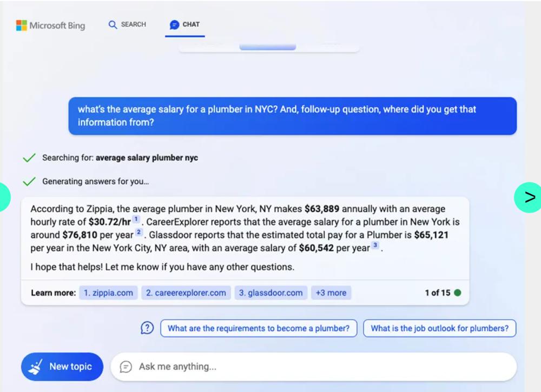Click the 'I hope that helps!' sentence
541x392 pixels.
coord(66,267)
